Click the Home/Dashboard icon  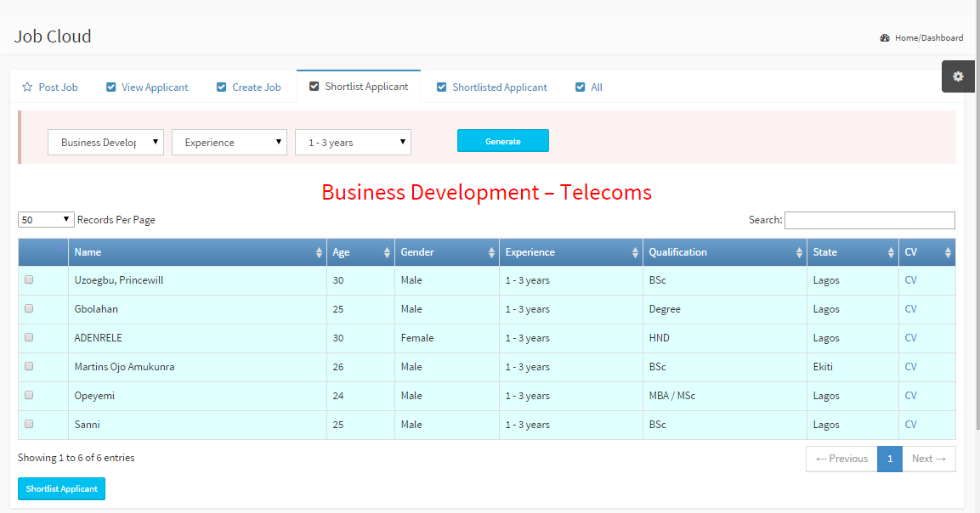tap(885, 38)
